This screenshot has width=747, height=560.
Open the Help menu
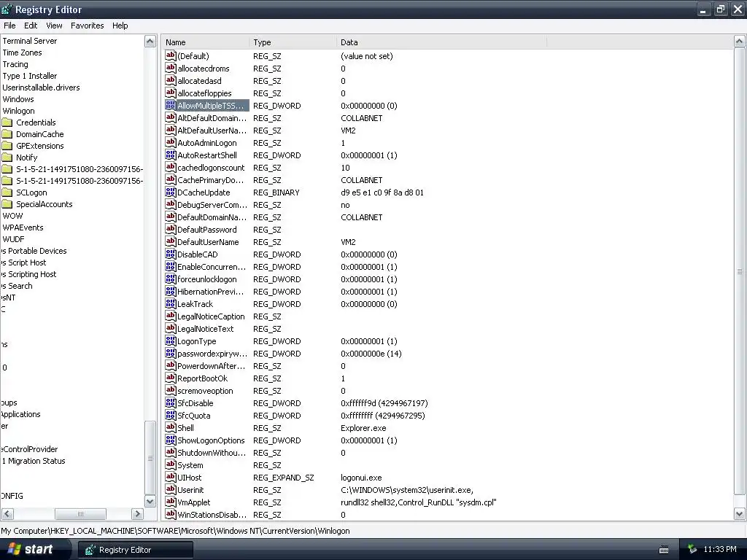point(120,26)
